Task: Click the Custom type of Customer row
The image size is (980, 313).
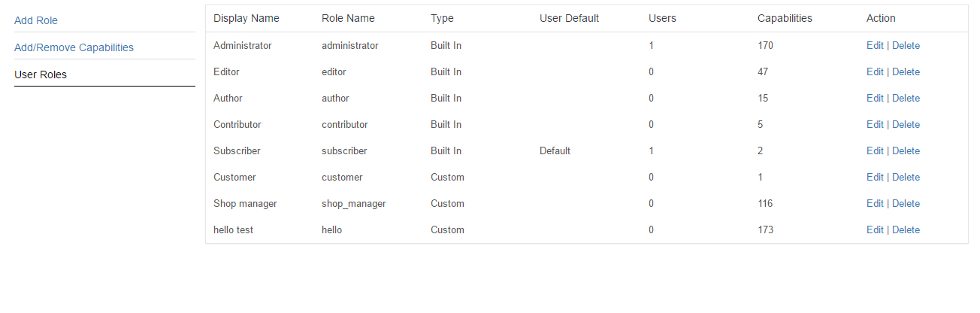Action: [447, 177]
